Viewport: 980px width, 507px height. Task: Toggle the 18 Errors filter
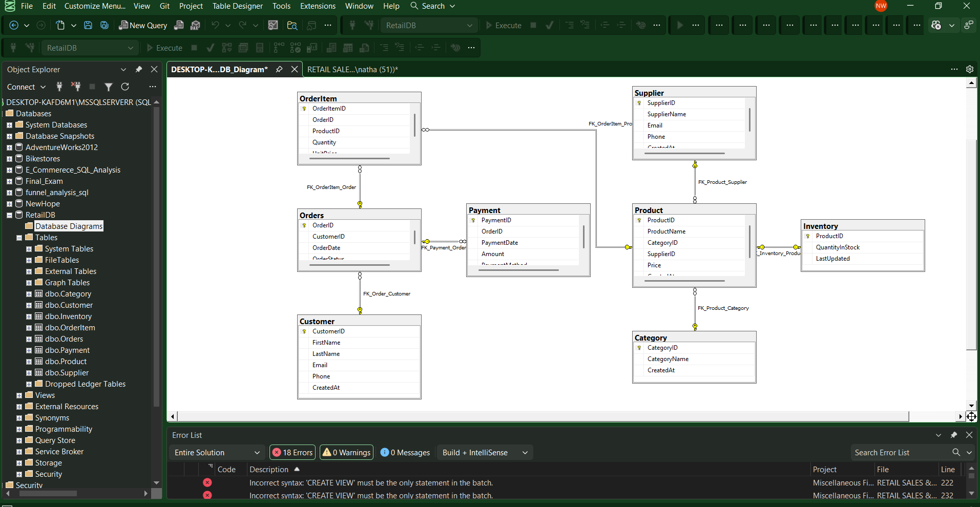click(x=292, y=452)
